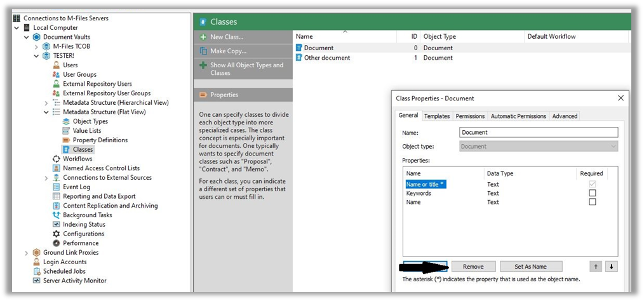Select the Document class row
The image size is (644, 301).
click(462, 48)
